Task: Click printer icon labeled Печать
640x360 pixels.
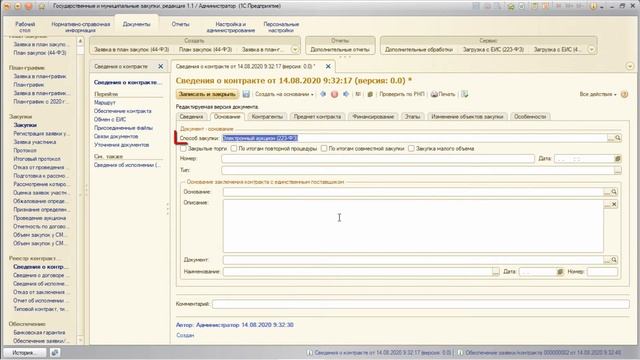Action: [x=443, y=94]
